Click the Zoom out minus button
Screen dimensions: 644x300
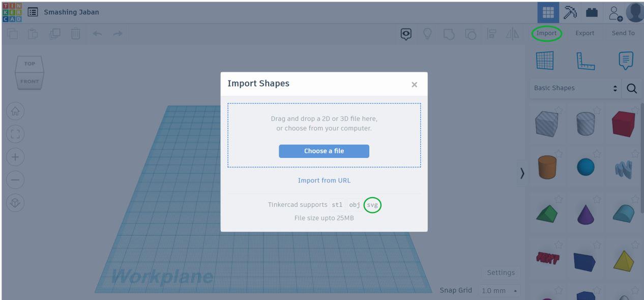(x=15, y=180)
